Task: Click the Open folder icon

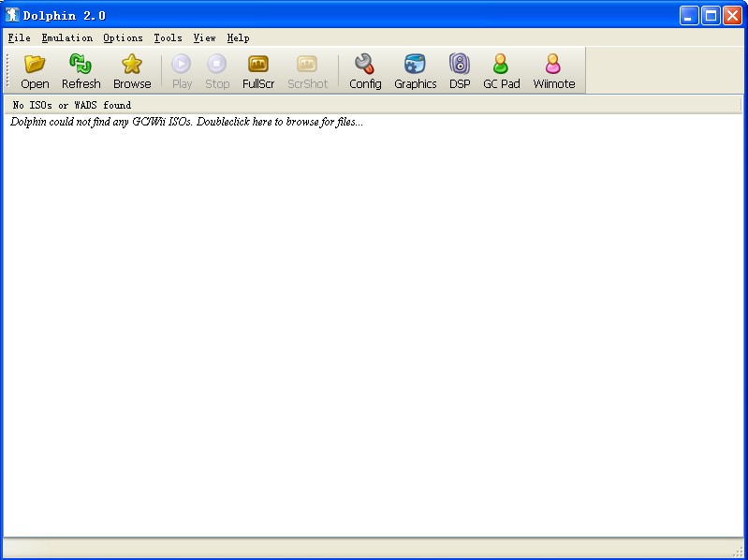Action: point(35,64)
